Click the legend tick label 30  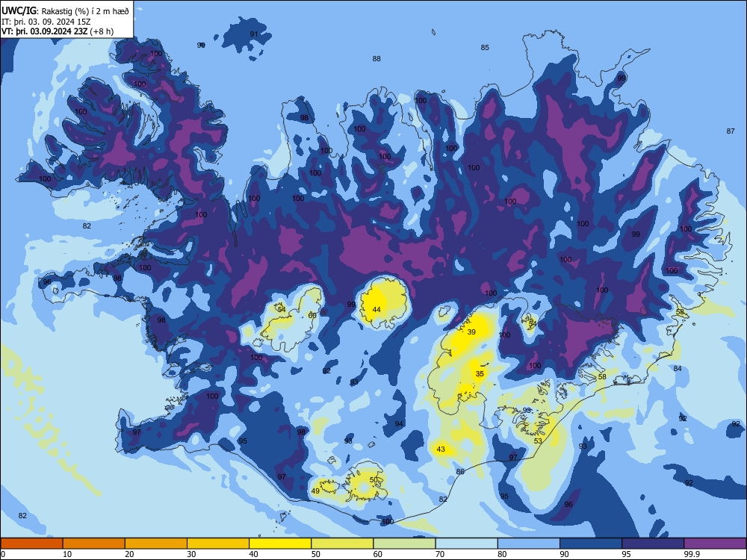pos(191,554)
